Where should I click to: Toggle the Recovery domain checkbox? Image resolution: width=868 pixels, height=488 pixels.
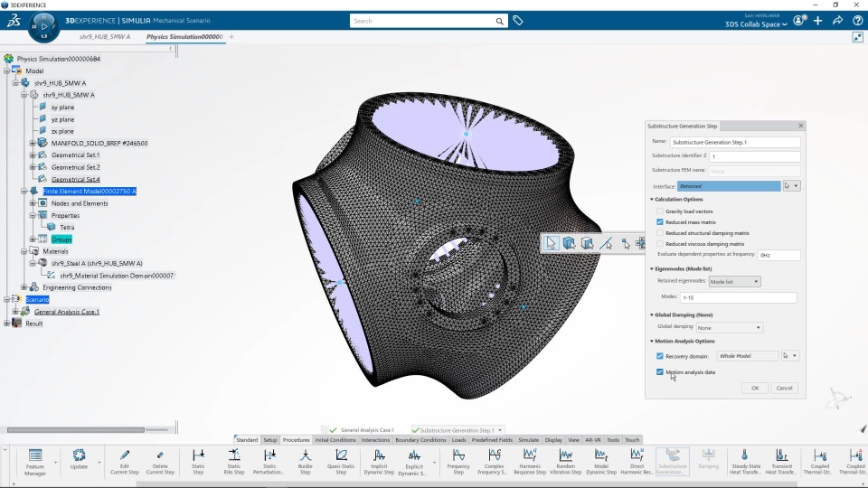coord(660,356)
